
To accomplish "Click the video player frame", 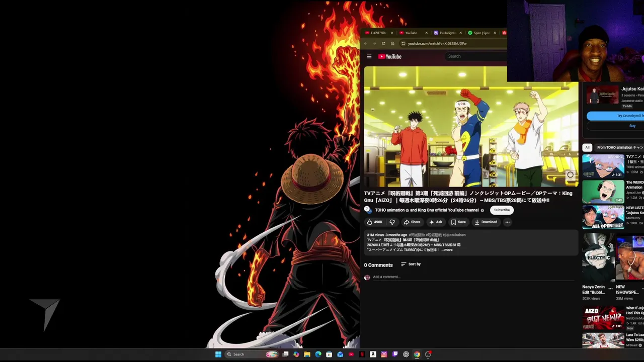I will tap(471, 126).
